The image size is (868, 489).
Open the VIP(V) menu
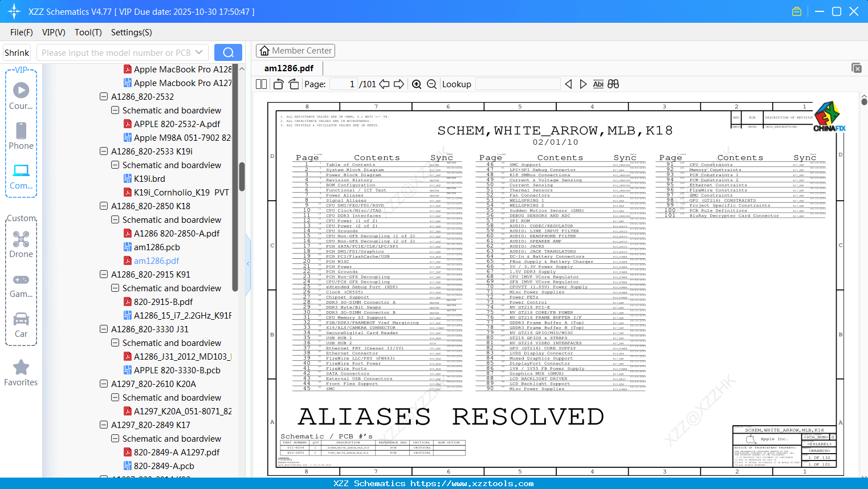point(54,32)
